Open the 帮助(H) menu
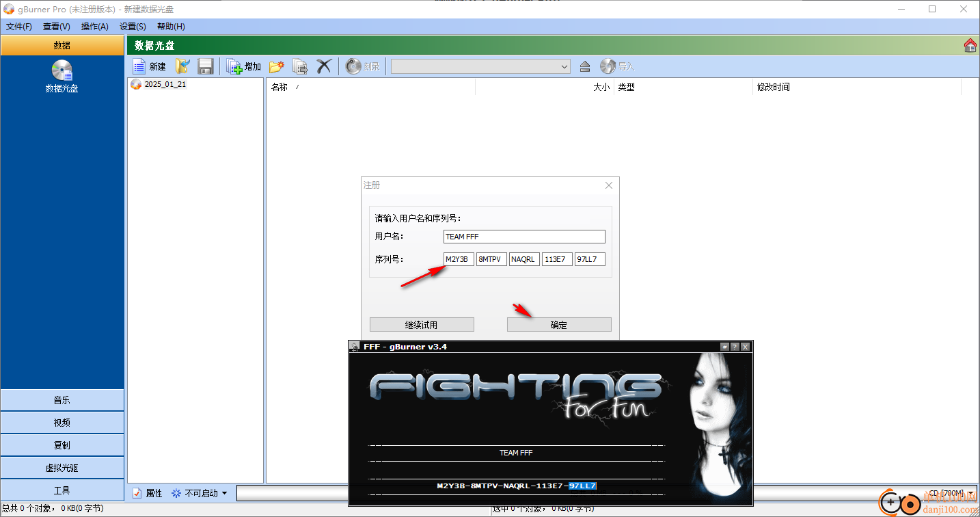980x517 pixels. point(171,27)
